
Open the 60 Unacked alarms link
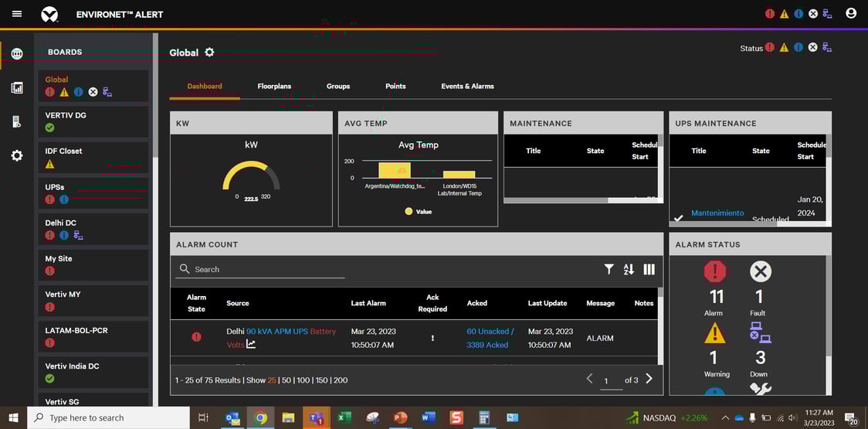pos(490,331)
